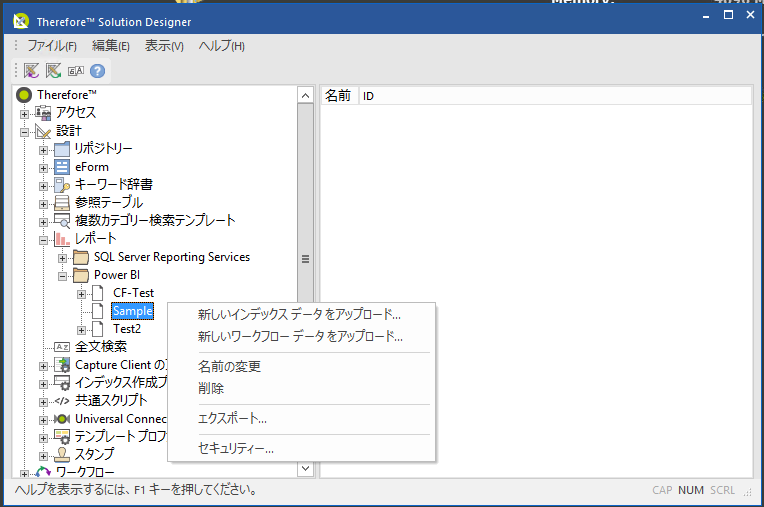Click the Capture Client settings icon
Image resolution: width=764 pixels, height=507 pixels.
pos(62,365)
